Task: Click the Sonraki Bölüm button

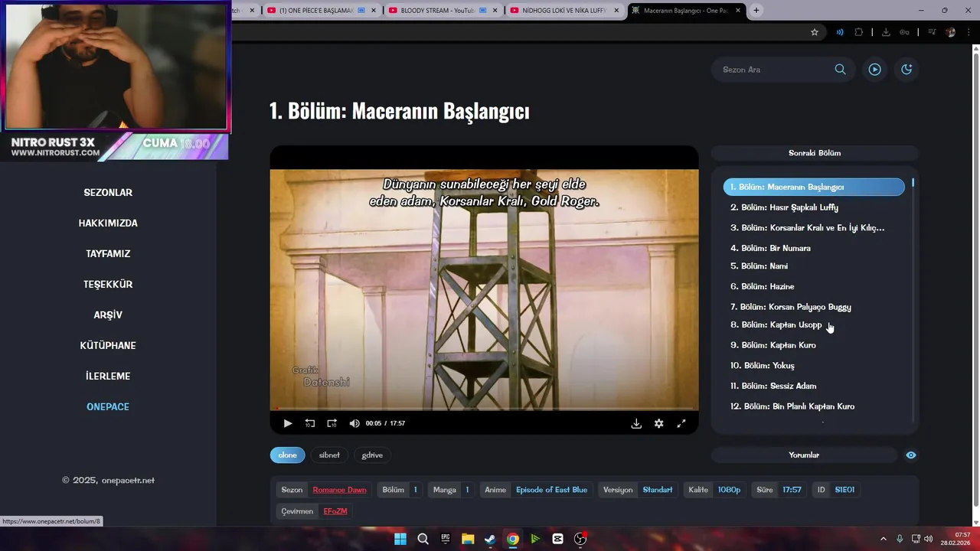Action: tap(815, 153)
